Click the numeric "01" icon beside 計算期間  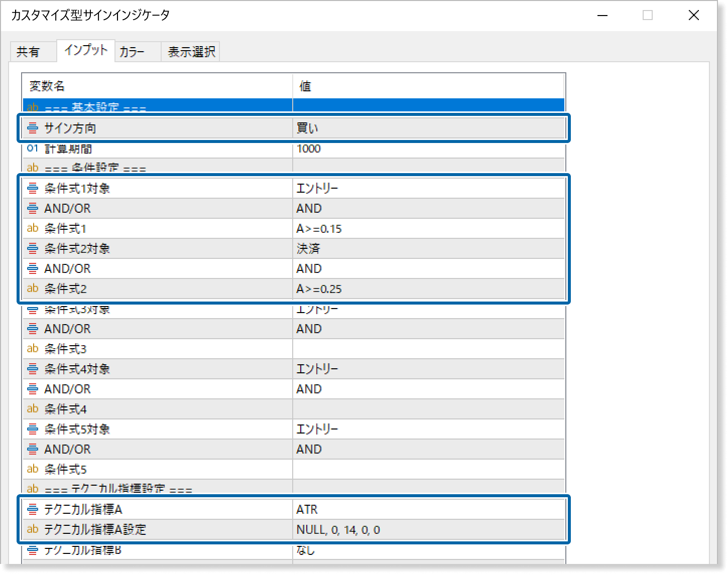pos(32,148)
